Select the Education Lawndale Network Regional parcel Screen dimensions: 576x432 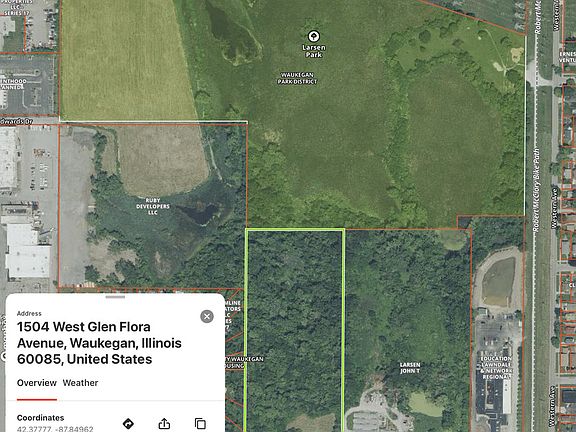tap(496, 367)
